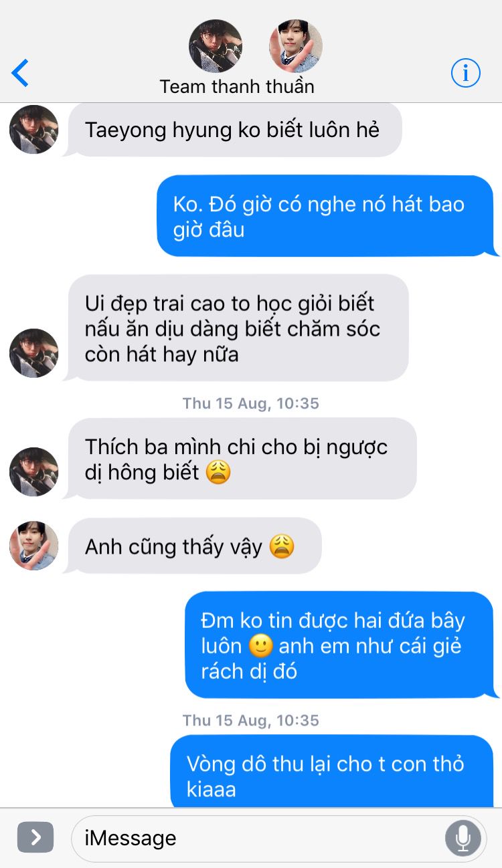
Task: Tap the microphone dictation icon
Action: [463, 837]
